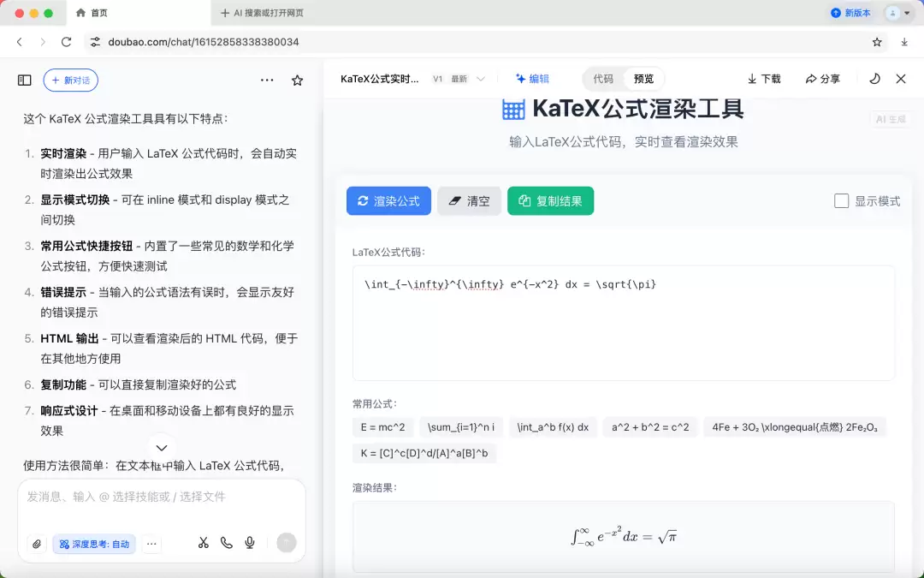The height and width of the screenshot is (578, 924).
Task: Expand the V1 最新 version dropdown
Action: click(459, 79)
